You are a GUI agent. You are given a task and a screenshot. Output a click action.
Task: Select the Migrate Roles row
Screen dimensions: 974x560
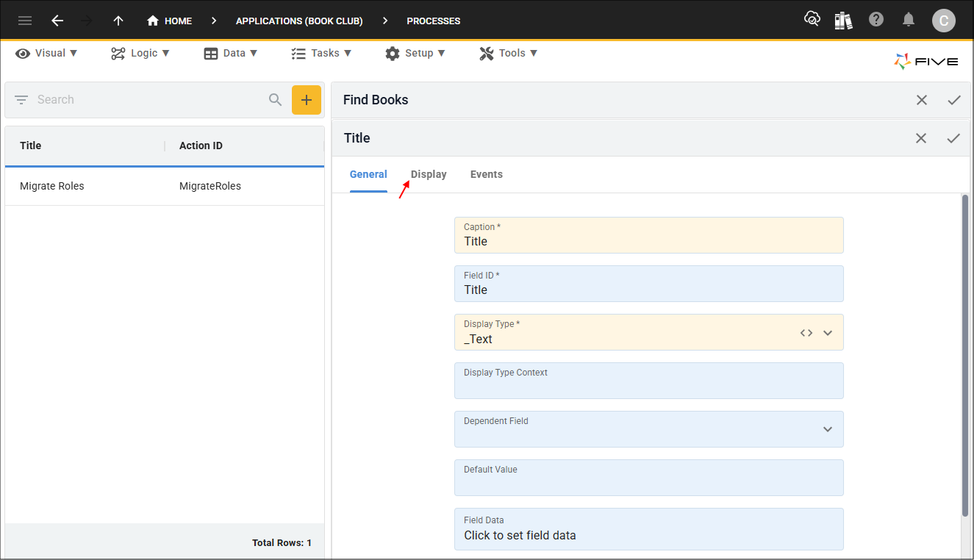(x=165, y=186)
